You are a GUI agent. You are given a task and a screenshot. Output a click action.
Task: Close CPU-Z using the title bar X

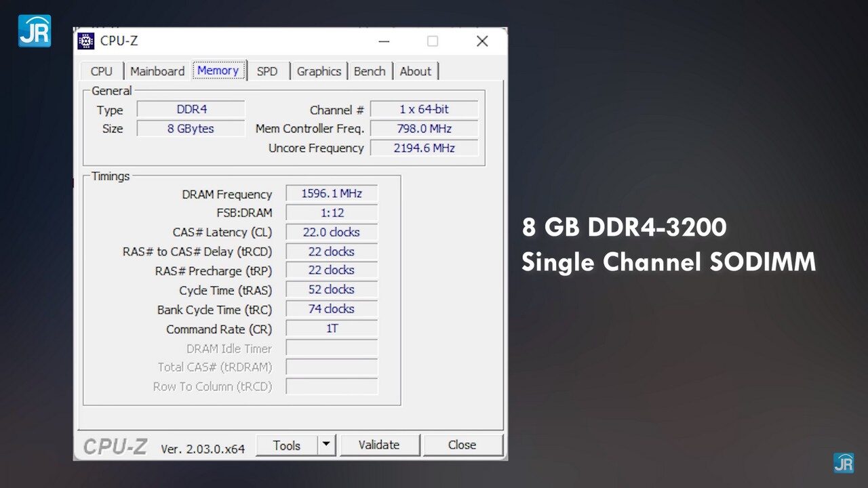click(x=482, y=41)
